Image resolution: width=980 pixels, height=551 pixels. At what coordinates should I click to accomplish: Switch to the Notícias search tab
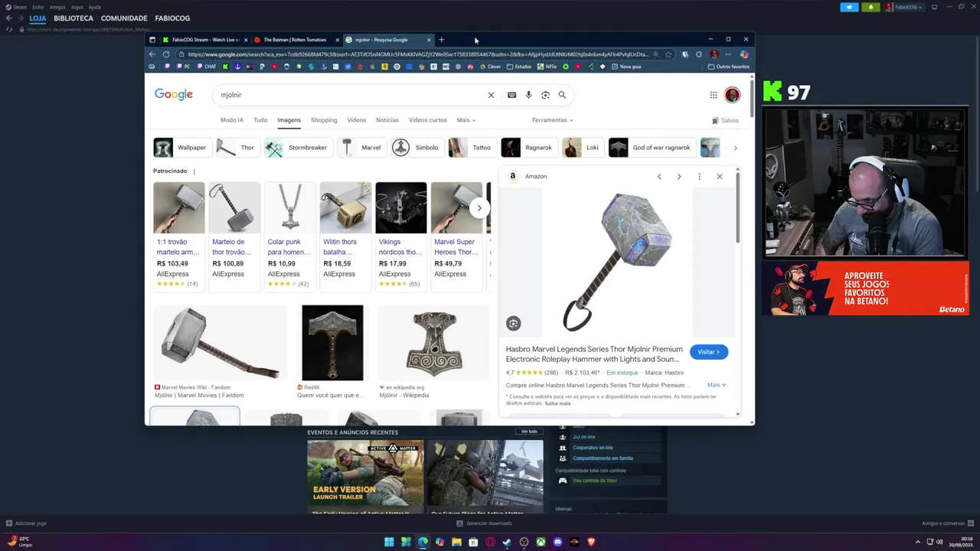387,120
